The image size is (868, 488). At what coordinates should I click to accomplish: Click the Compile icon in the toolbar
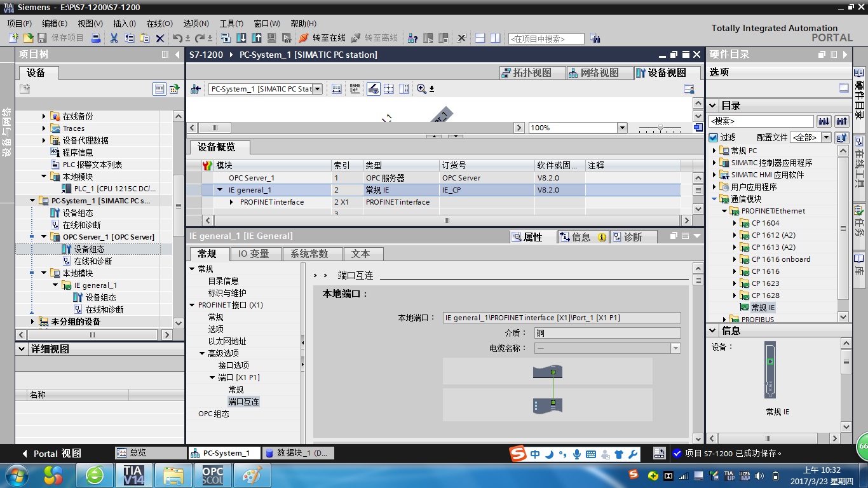click(226, 38)
